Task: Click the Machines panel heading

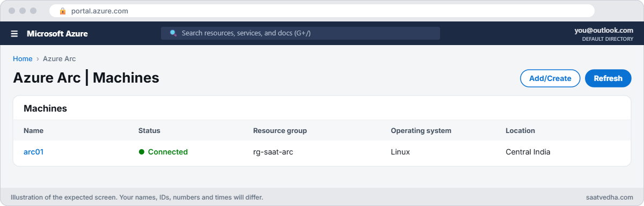Action: [x=45, y=108]
